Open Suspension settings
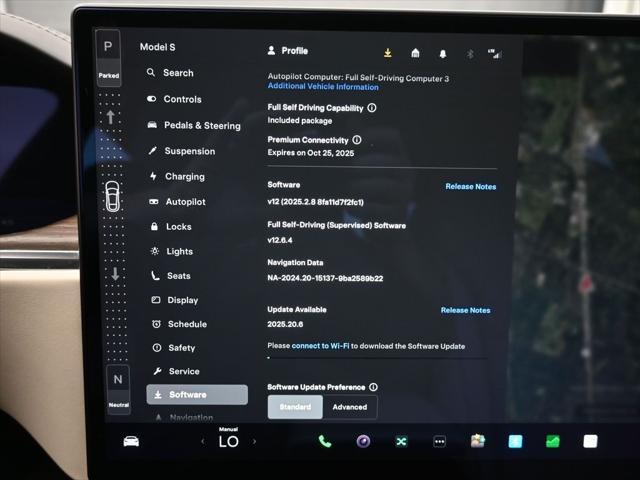 (x=182, y=151)
